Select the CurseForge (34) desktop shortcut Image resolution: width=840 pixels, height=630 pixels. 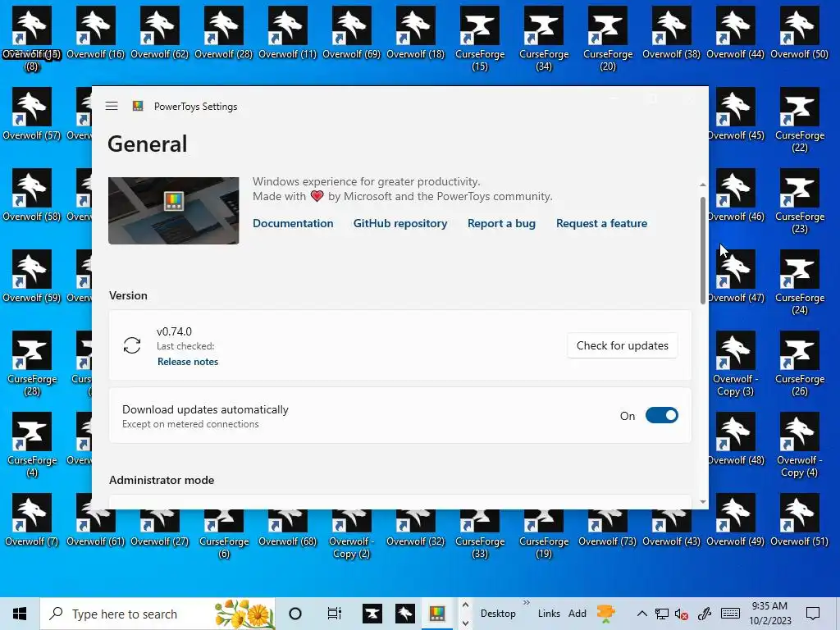click(x=544, y=39)
